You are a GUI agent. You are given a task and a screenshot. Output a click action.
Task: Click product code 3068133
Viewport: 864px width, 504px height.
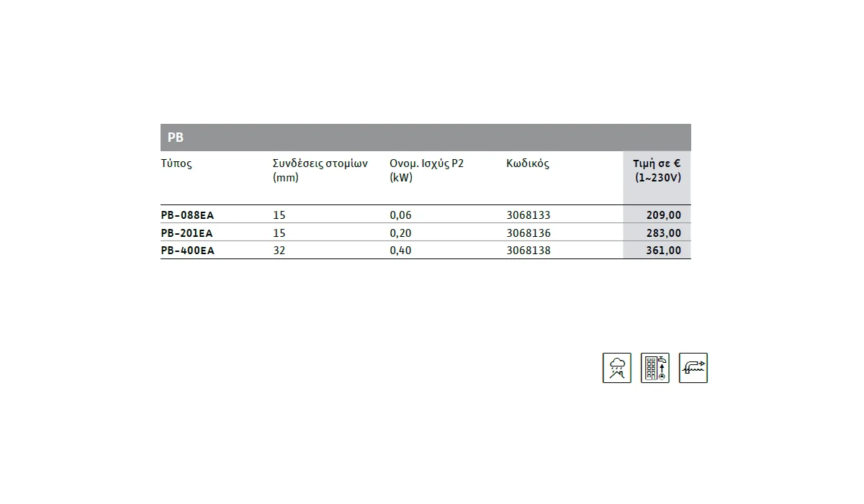528,215
